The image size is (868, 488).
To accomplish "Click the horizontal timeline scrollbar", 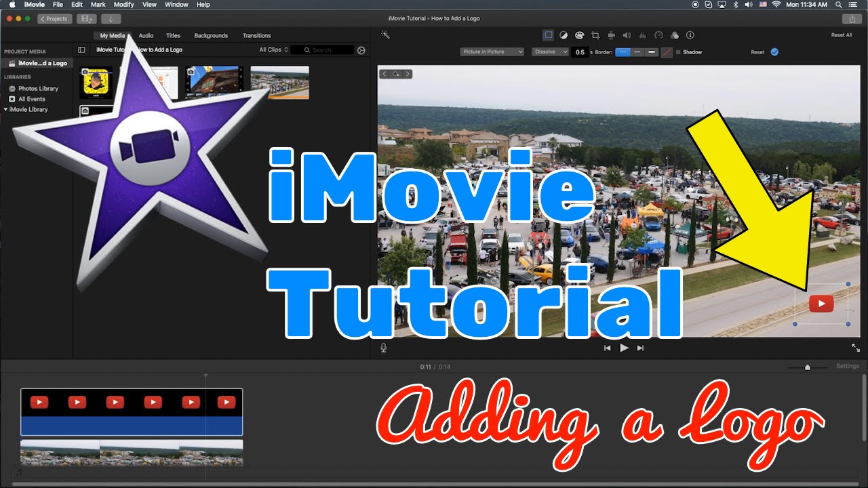I will [434, 484].
